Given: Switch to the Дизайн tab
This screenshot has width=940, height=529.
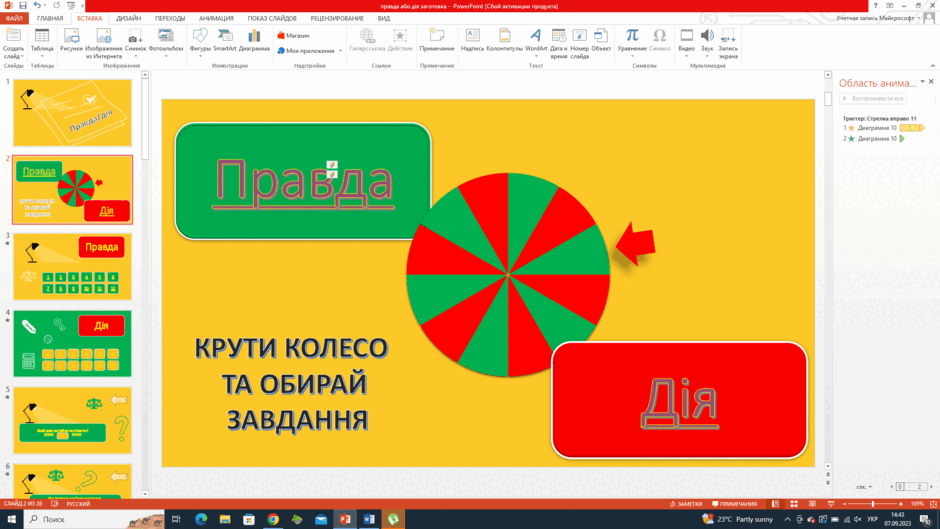Looking at the screenshot, I should point(128,19).
